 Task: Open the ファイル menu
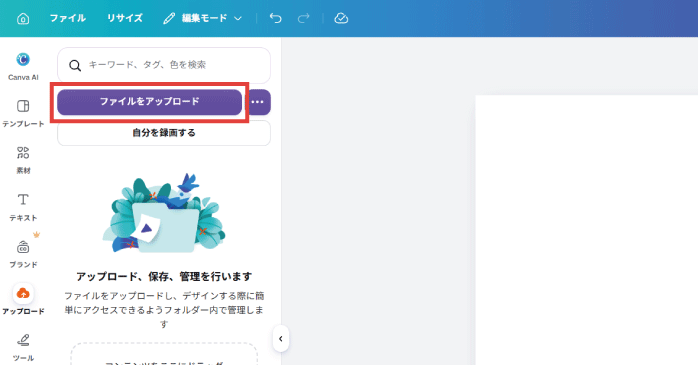click(68, 18)
